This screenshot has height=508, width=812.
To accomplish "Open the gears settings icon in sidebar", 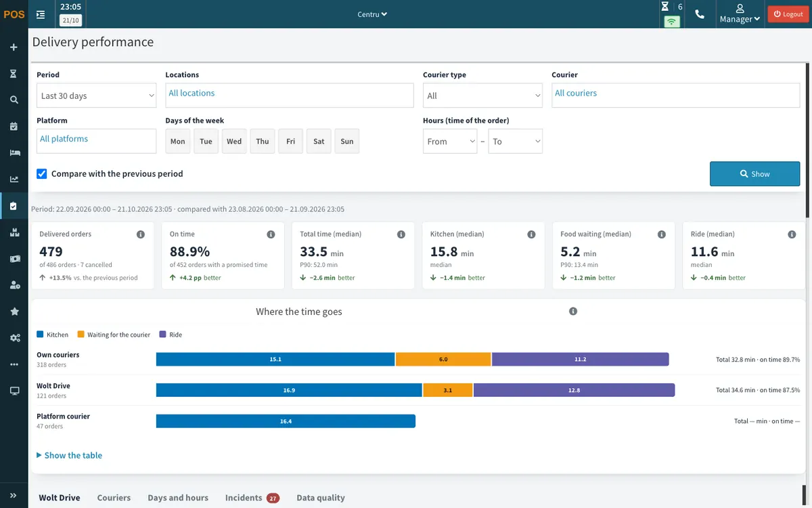I will [14, 338].
